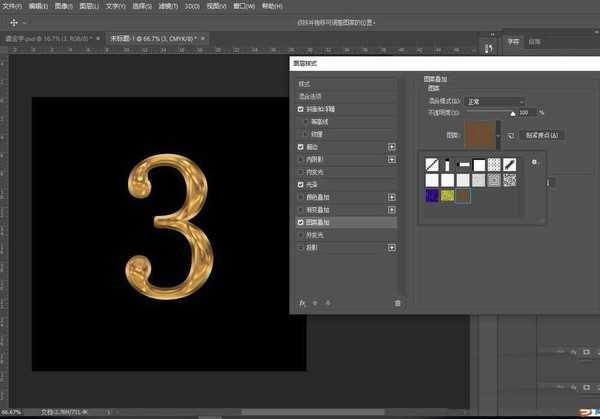The image size is (600, 419).
Task: Disable the 光泽 effect checkbox
Action: point(302,184)
